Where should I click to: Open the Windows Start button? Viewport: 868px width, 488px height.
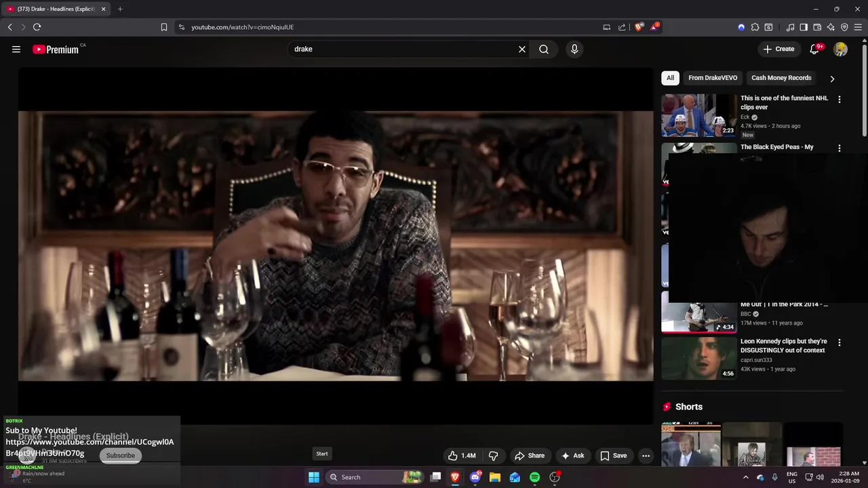[x=314, y=477]
